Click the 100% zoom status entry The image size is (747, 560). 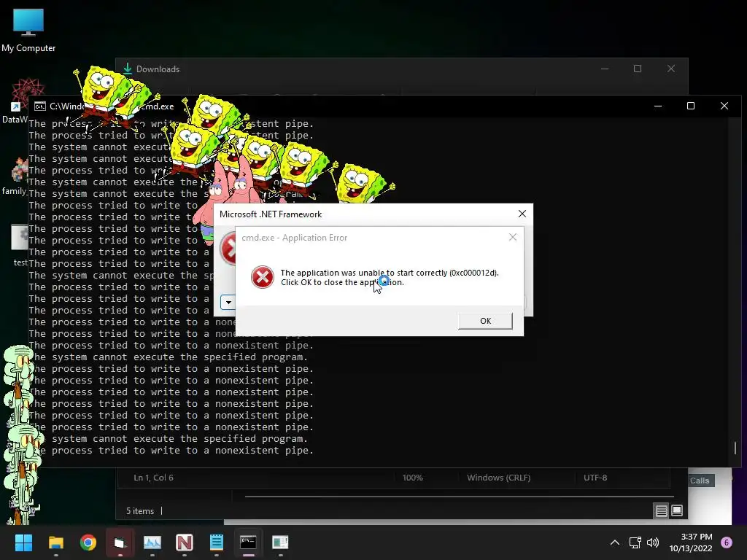tap(413, 478)
